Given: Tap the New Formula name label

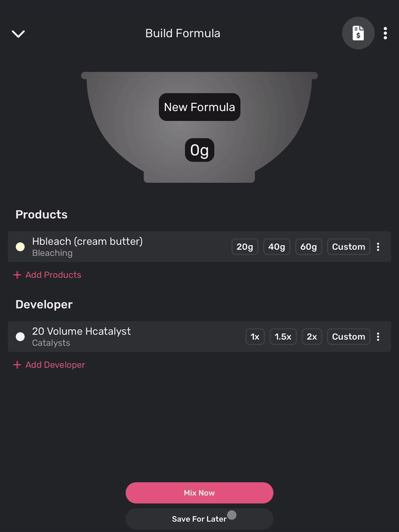Looking at the screenshot, I should (x=199, y=107).
